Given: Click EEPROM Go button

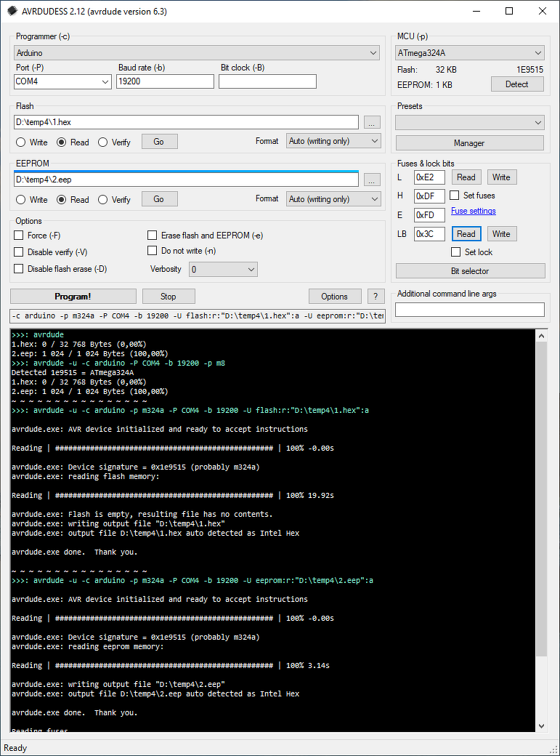Looking at the screenshot, I should point(160,199).
